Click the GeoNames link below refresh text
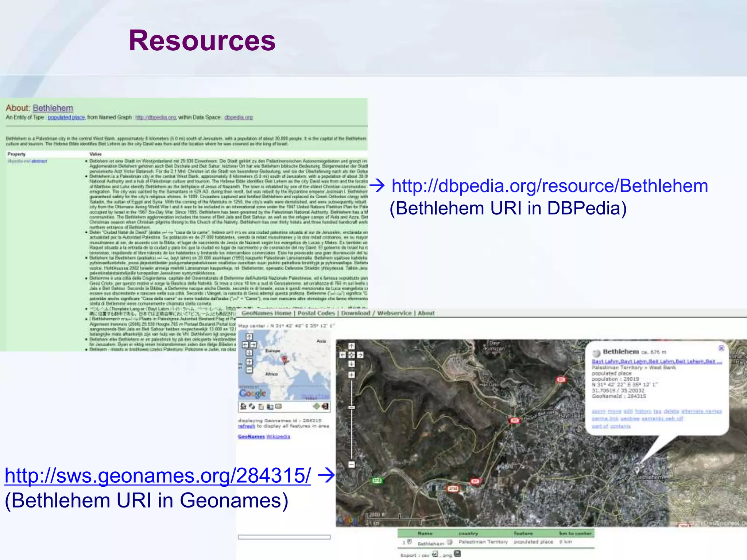The height and width of the screenshot is (560, 747). coord(251,436)
